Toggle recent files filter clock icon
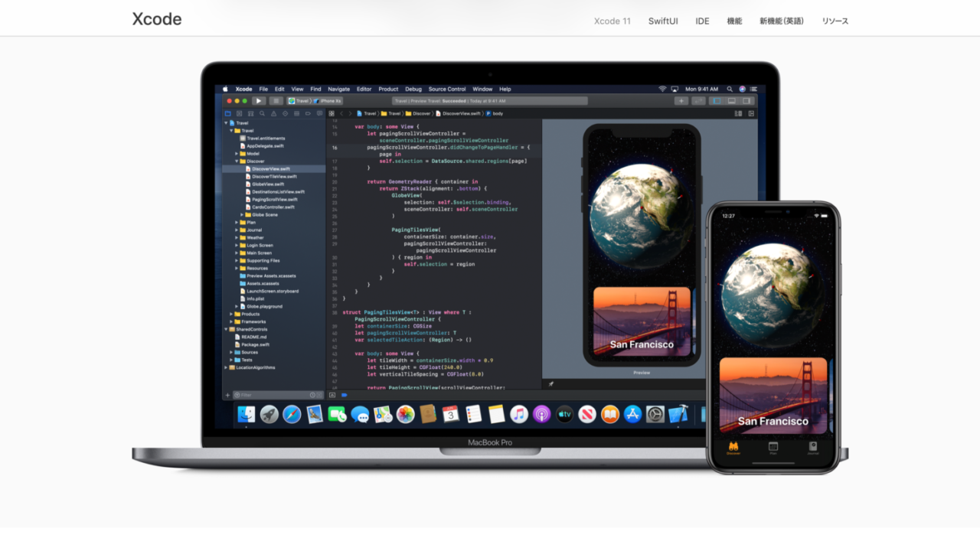Viewport: 980px width, 551px height. (312, 395)
